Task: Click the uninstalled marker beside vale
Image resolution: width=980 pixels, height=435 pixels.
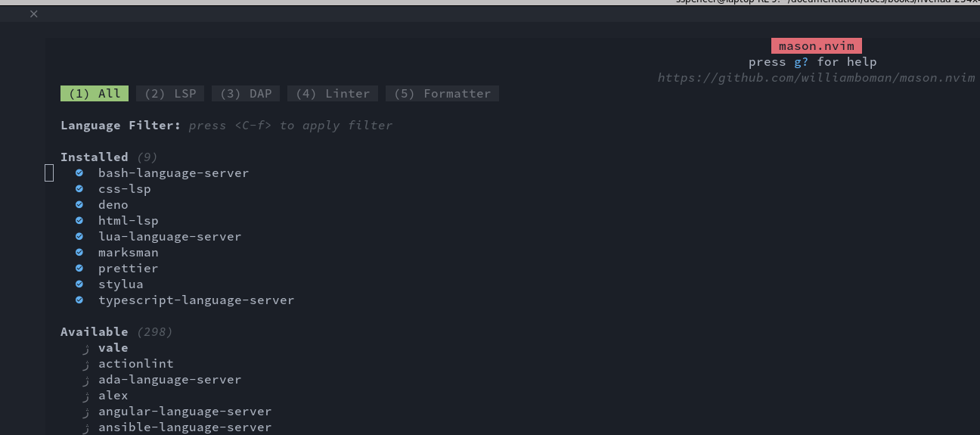Action: pos(86,348)
